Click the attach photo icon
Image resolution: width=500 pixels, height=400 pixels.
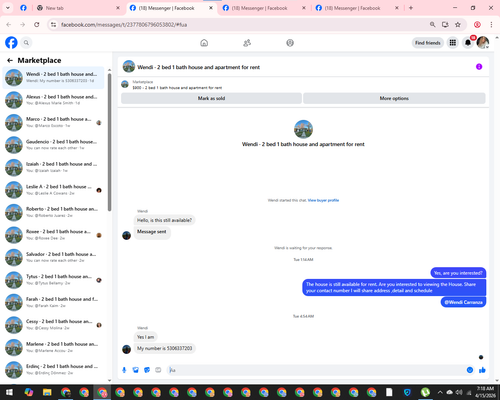point(136,370)
